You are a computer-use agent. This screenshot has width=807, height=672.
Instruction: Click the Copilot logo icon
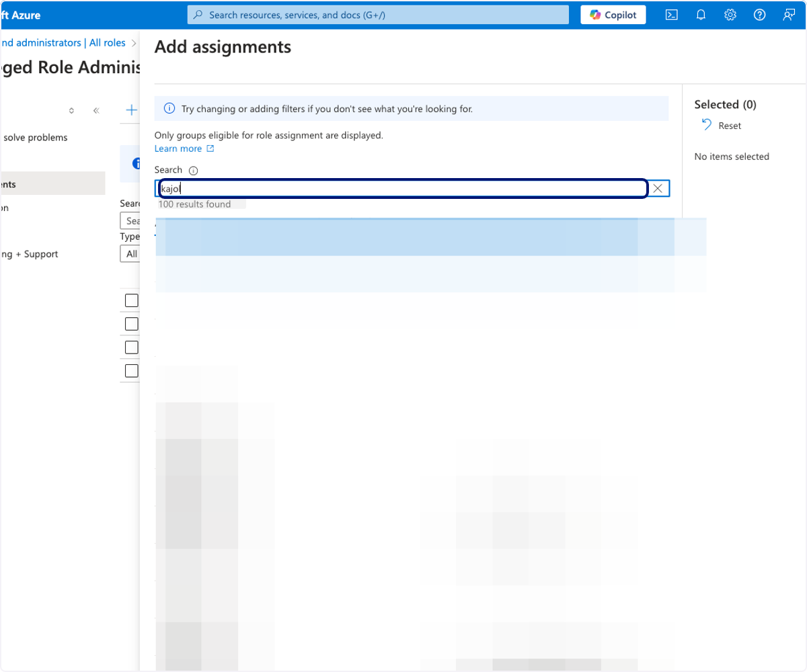point(595,15)
